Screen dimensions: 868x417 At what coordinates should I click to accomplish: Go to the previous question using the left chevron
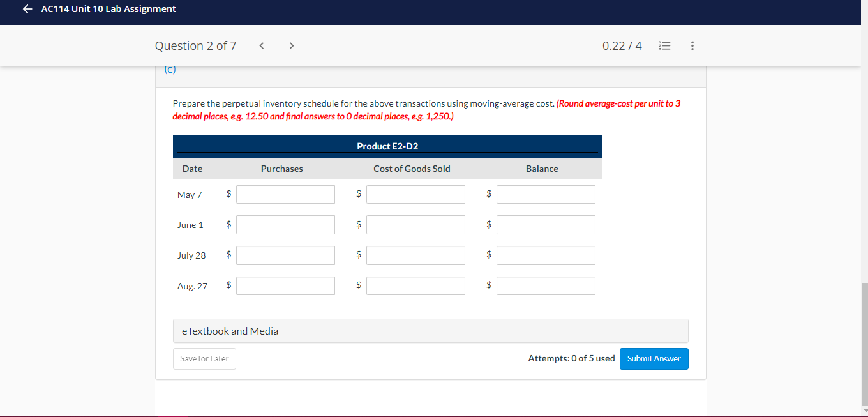point(261,45)
